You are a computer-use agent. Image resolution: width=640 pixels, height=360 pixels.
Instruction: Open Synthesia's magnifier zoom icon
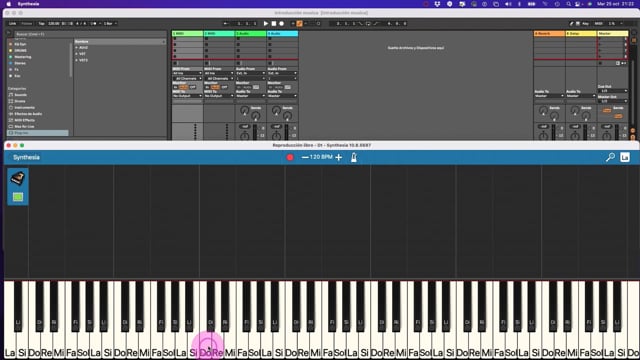pyautogui.click(x=610, y=157)
